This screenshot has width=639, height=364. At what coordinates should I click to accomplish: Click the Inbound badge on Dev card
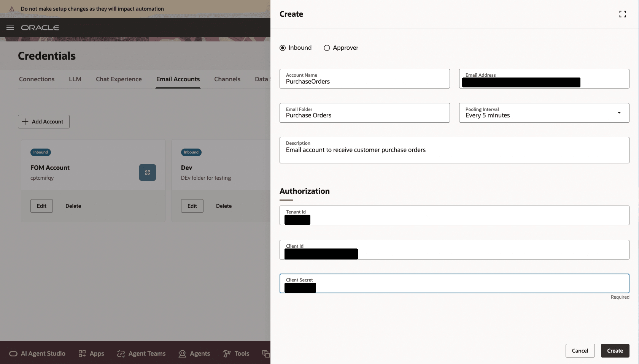click(191, 152)
